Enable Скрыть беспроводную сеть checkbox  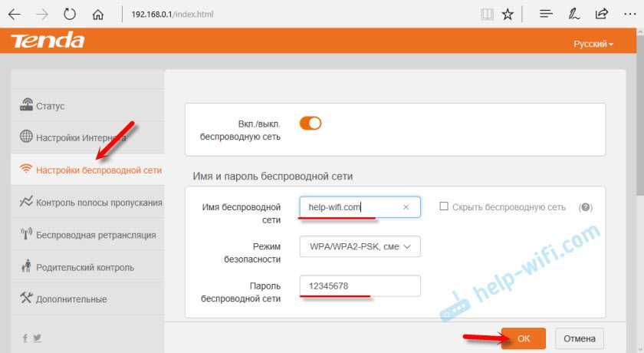[x=444, y=207]
